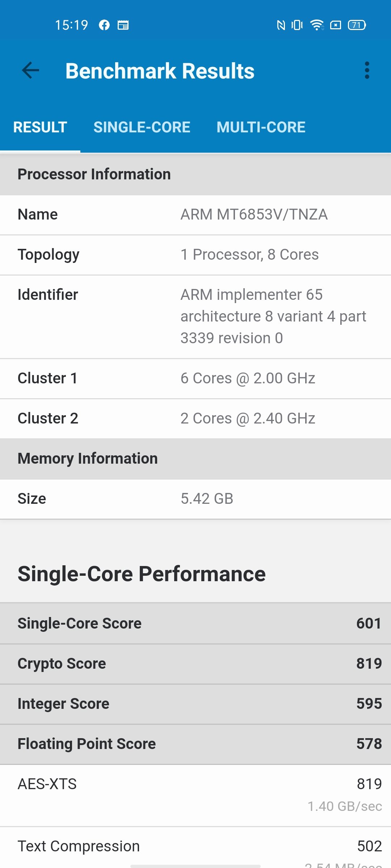This screenshot has width=391, height=868.
Task: Tap the calendar notification icon in status bar
Action: coord(123,25)
